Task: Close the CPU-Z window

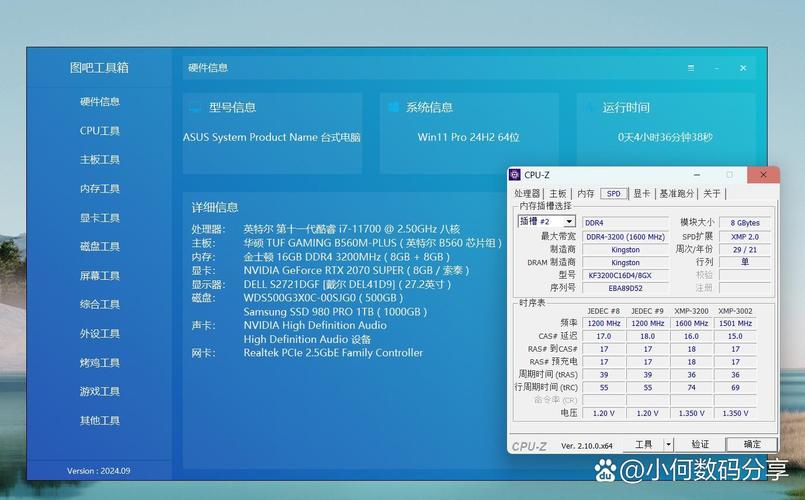Action: click(763, 175)
